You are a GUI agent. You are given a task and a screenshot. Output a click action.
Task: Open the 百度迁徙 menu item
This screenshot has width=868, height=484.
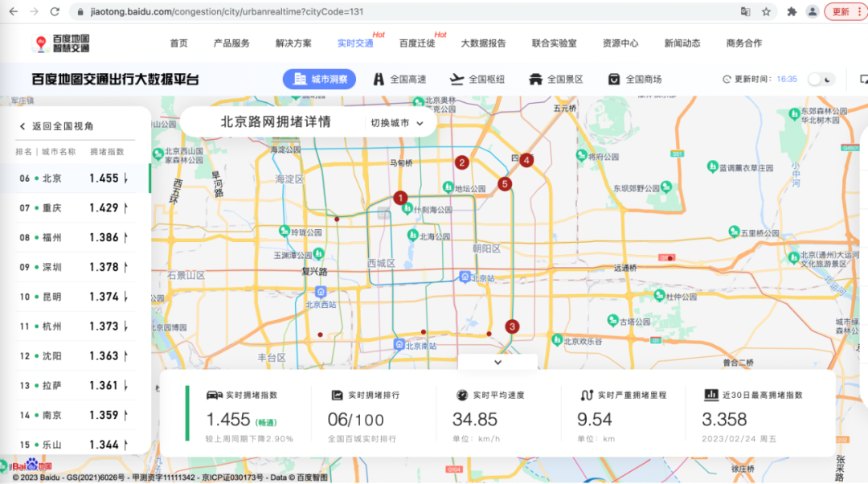pos(417,43)
